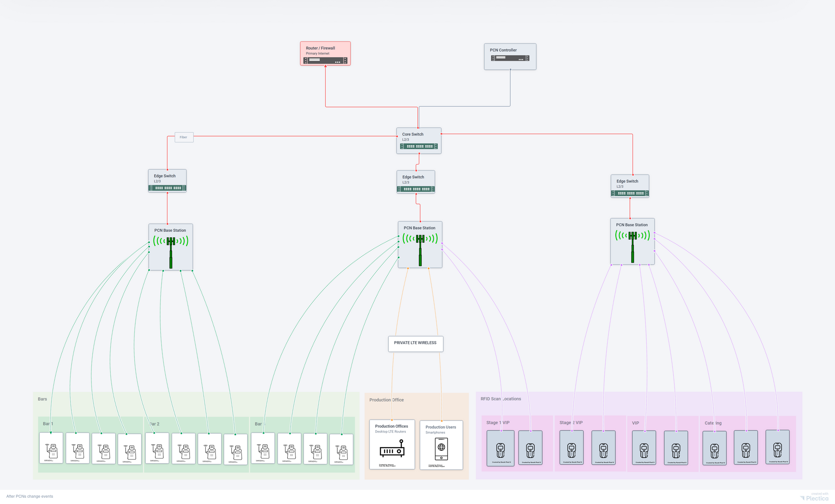Click the Bar 1 subgroup label
This screenshot has width=835, height=504.
[x=48, y=424]
